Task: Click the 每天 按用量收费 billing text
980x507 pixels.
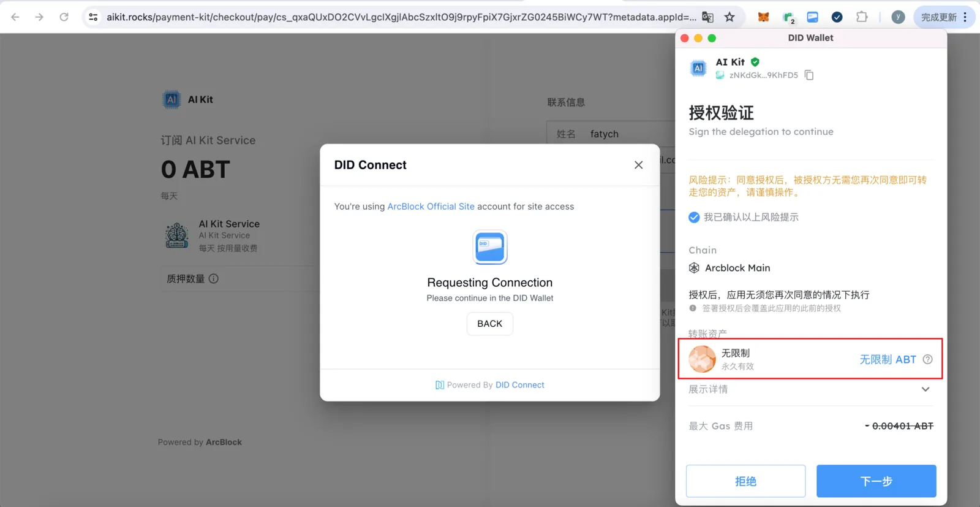Action: (x=228, y=248)
